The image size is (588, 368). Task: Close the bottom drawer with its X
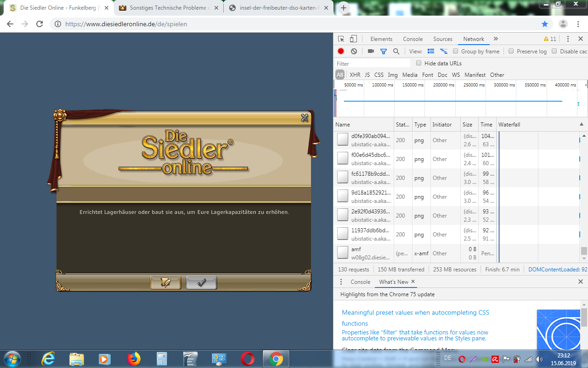coord(581,282)
